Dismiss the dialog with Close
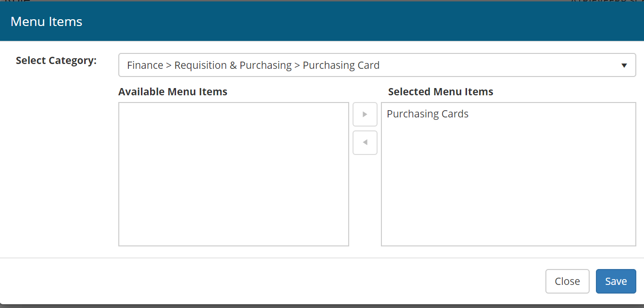Screen dimensions: 644x308 567,281
